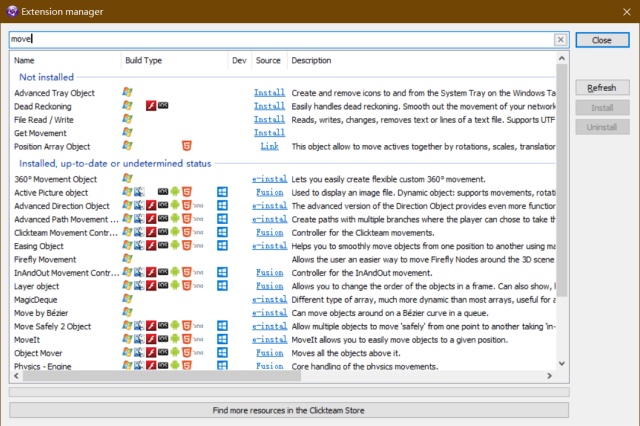Select the 'Firefly Movement' extension name
Screen dimensions: 640x426
(x=45, y=260)
